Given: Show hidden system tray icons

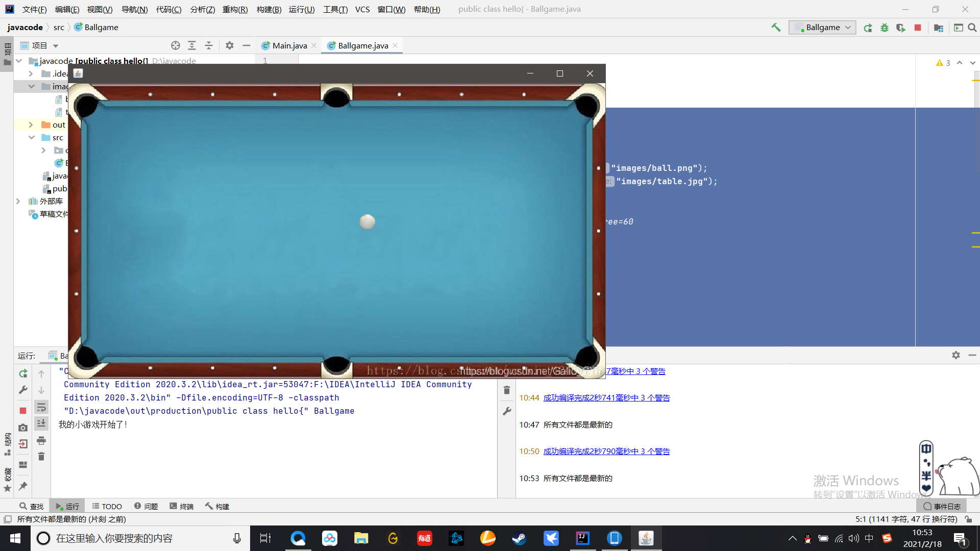Looking at the screenshot, I should (x=792, y=538).
